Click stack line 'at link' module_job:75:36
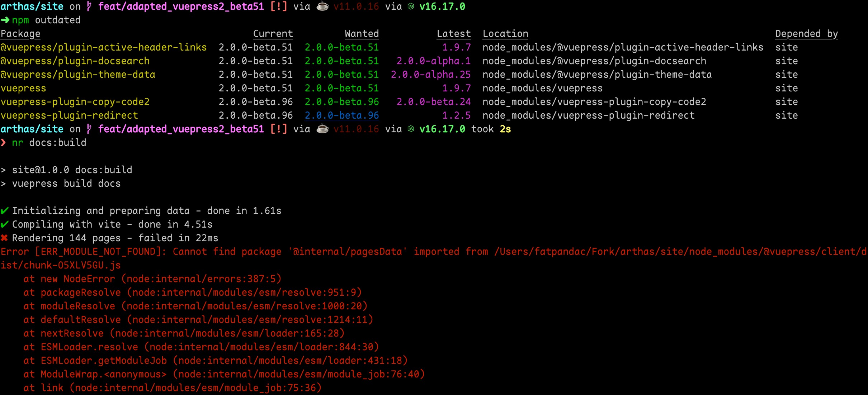This screenshot has height=395, width=868. [173, 388]
